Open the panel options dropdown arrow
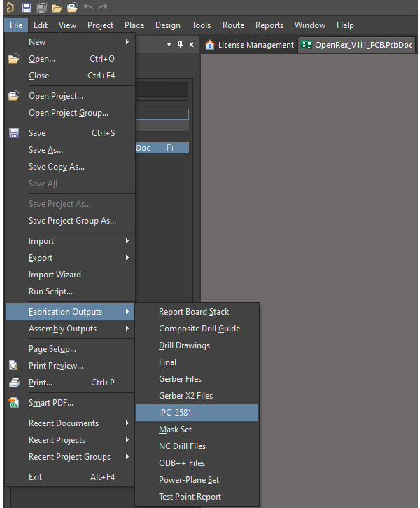Screen dimensions: 420x508 tap(169, 44)
